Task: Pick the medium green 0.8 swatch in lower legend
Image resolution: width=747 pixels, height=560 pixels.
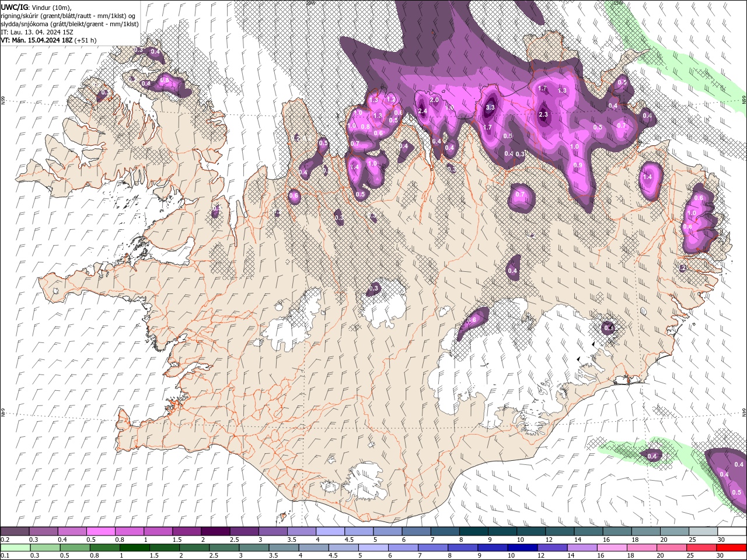Action: tap(104, 548)
